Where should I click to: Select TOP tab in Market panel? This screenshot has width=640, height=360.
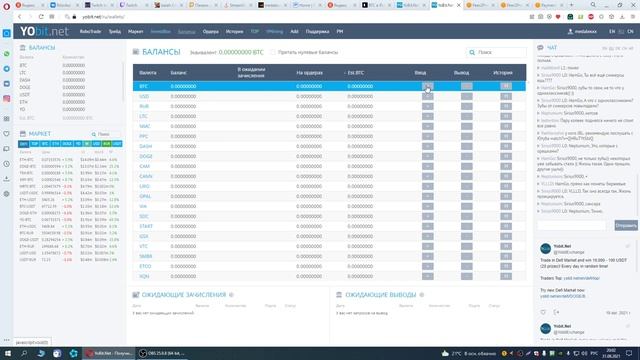[x=34, y=144]
